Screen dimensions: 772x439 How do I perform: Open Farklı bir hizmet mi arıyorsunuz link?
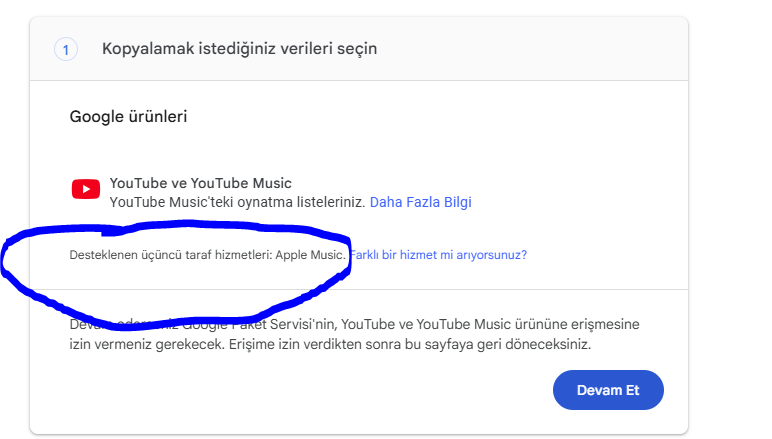click(438, 255)
